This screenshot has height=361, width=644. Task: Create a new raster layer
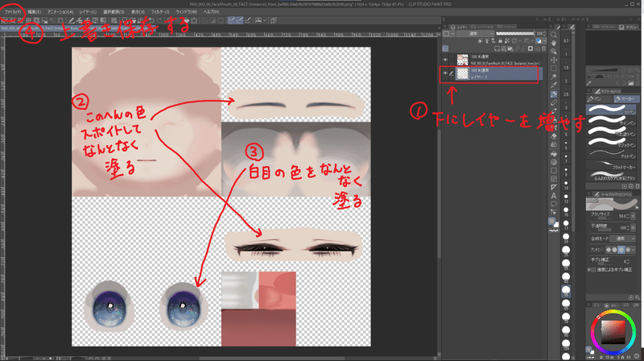497,48
